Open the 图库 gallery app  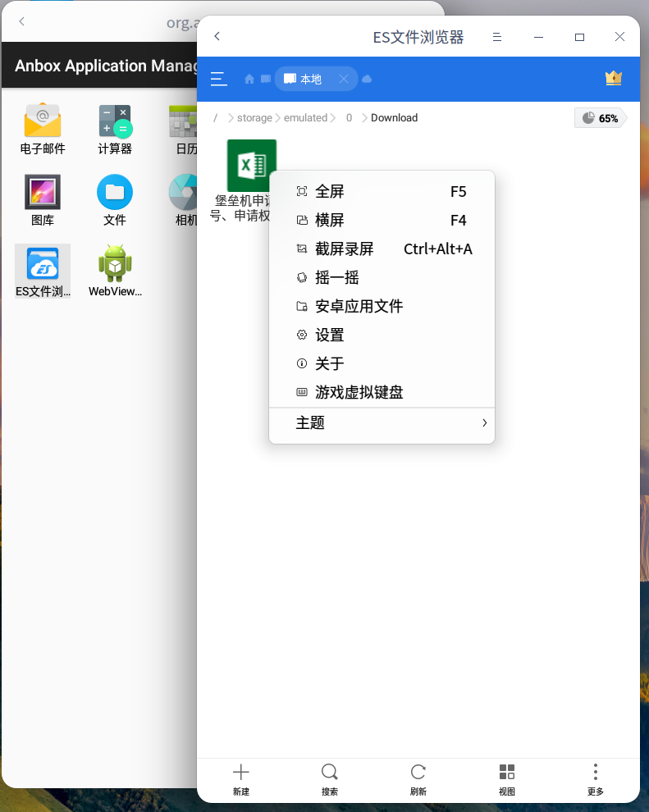point(43,200)
